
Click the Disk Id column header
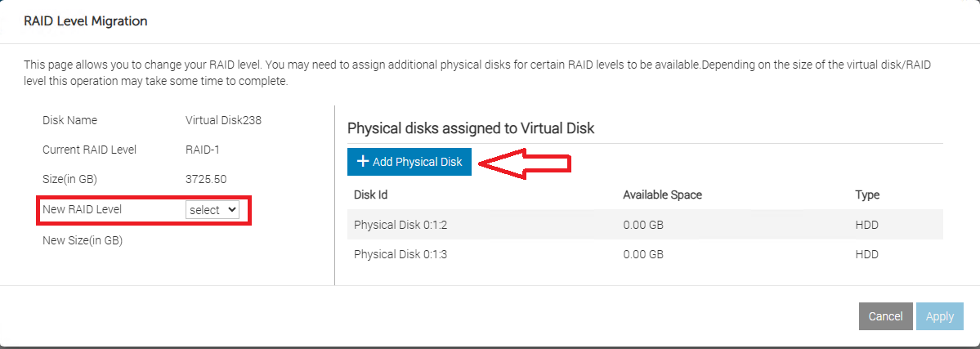click(x=370, y=195)
